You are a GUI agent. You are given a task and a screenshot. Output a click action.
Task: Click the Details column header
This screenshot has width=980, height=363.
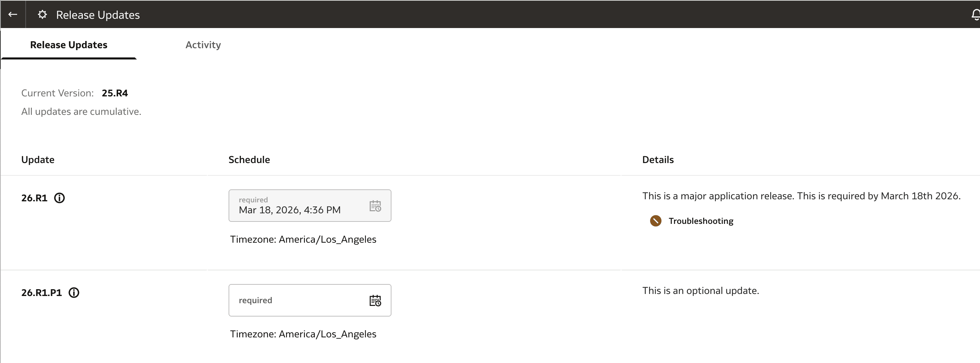[657, 160]
